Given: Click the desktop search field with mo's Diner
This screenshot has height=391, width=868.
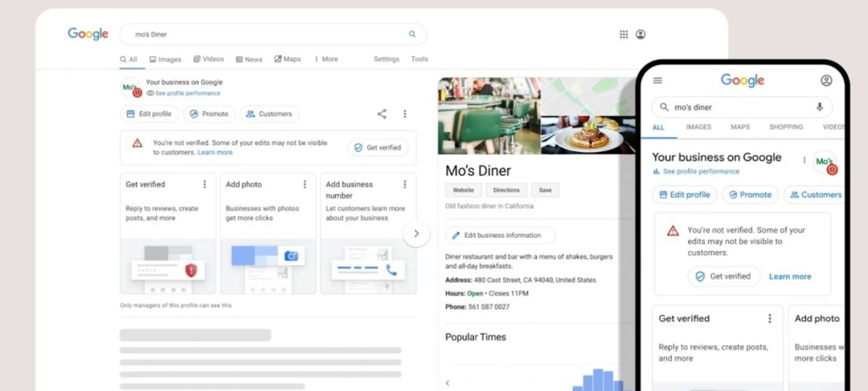Looking at the screenshot, I should click(273, 35).
